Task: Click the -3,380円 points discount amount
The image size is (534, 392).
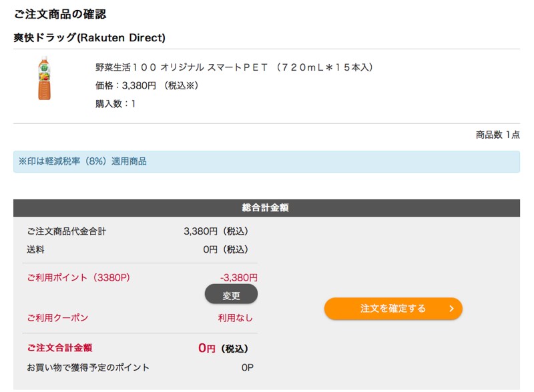Action: [238, 277]
